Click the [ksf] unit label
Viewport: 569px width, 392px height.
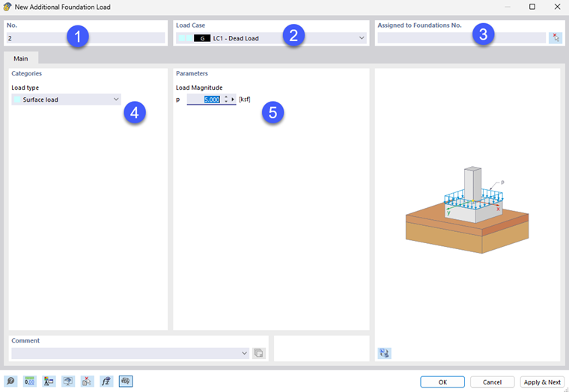point(245,99)
